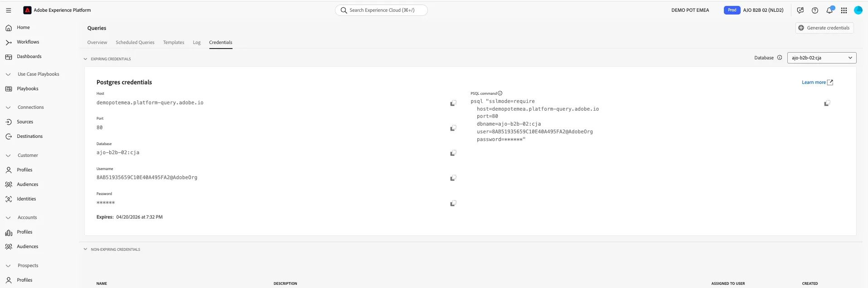
Task: Collapse the Use Case Playbooks group
Action: pyautogui.click(x=8, y=74)
